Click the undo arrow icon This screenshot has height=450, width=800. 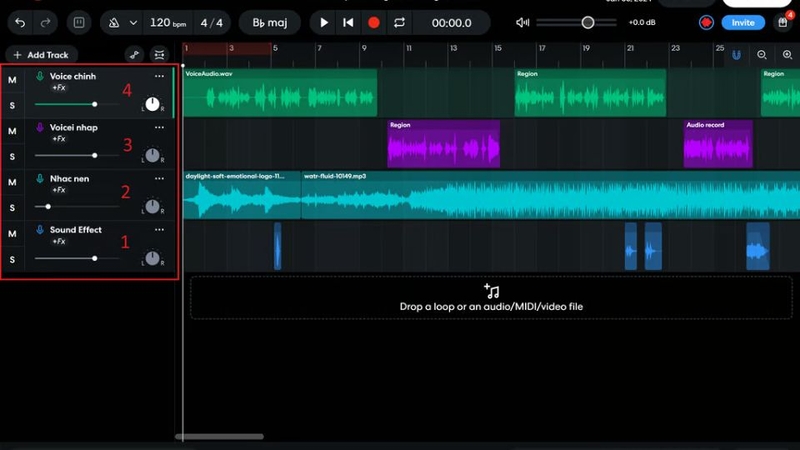pyautogui.click(x=20, y=23)
